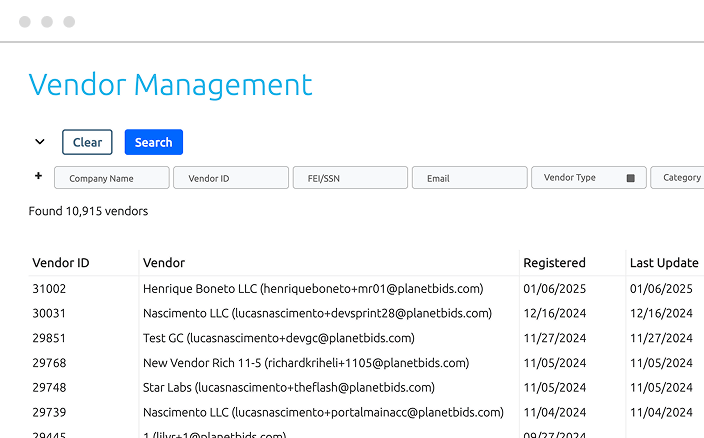Open the Vendor Type dropdown
The width and height of the screenshot is (704, 438).
pyautogui.click(x=580, y=178)
